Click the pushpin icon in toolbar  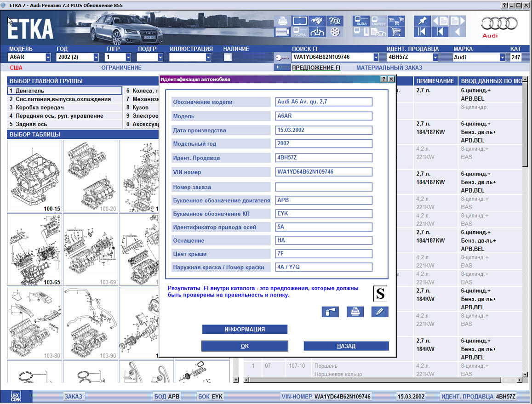422,21
